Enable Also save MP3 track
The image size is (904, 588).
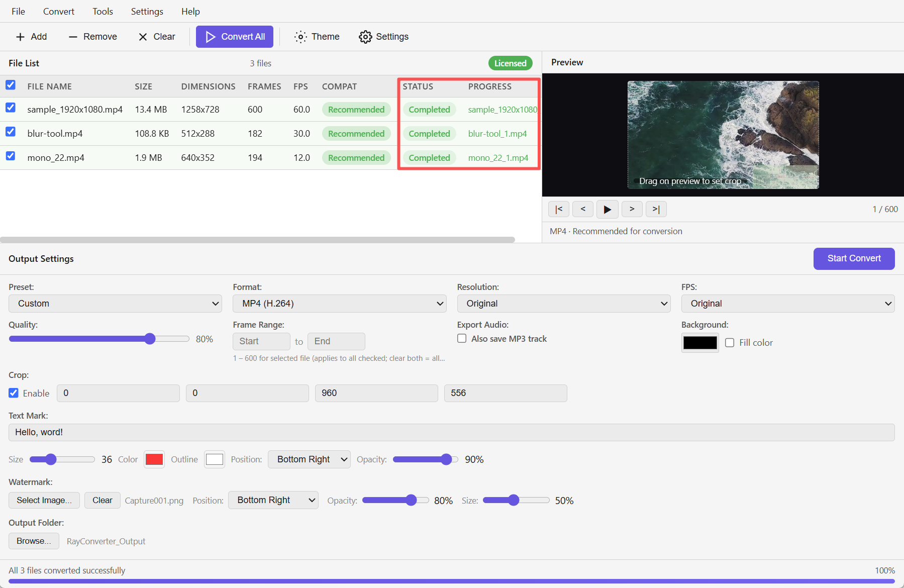462,338
